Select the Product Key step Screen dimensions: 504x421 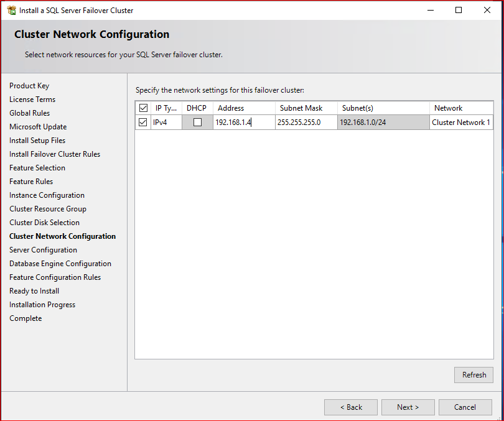(29, 86)
